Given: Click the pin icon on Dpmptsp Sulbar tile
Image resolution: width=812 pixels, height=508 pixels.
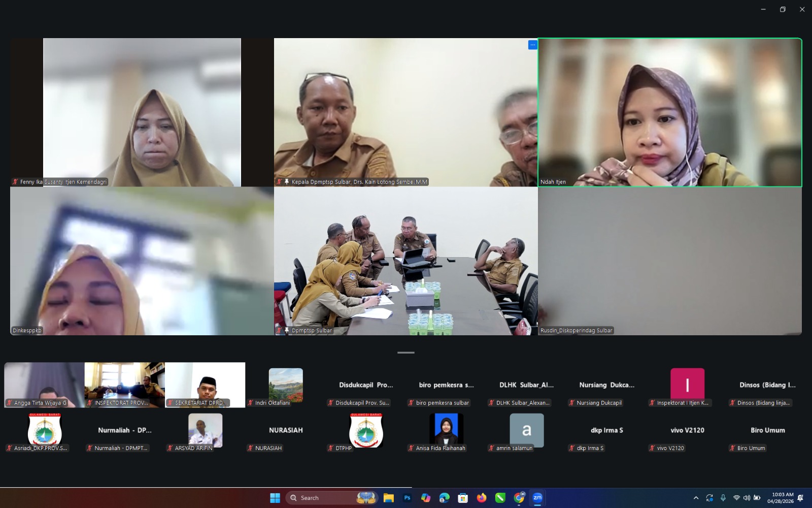Looking at the screenshot, I should [x=286, y=331].
